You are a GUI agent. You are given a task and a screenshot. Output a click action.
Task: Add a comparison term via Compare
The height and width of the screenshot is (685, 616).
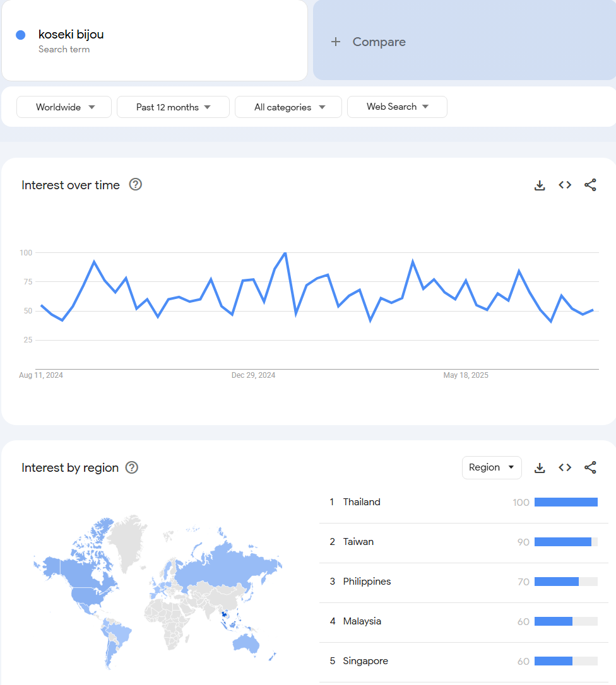(465, 40)
